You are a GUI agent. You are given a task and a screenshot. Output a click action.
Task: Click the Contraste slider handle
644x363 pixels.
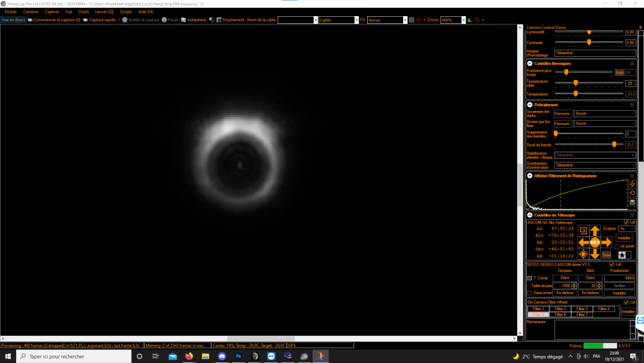tap(589, 43)
